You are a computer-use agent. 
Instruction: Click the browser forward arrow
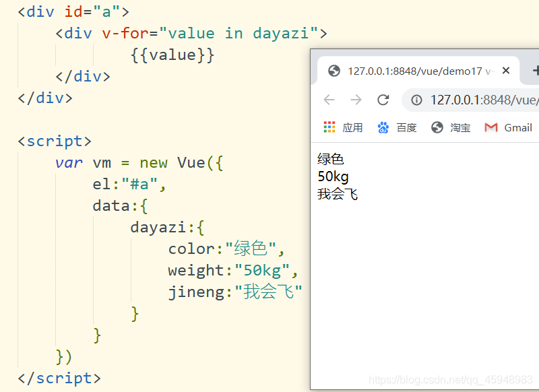356,100
